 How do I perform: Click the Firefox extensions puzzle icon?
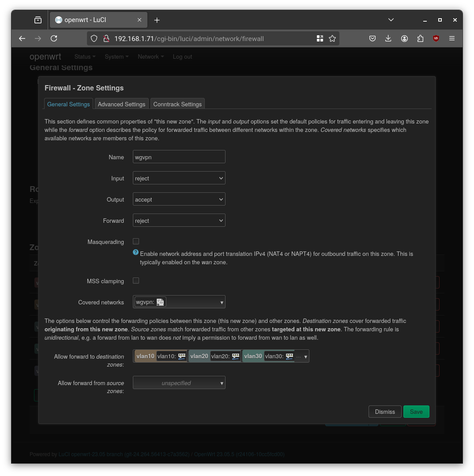click(x=420, y=38)
